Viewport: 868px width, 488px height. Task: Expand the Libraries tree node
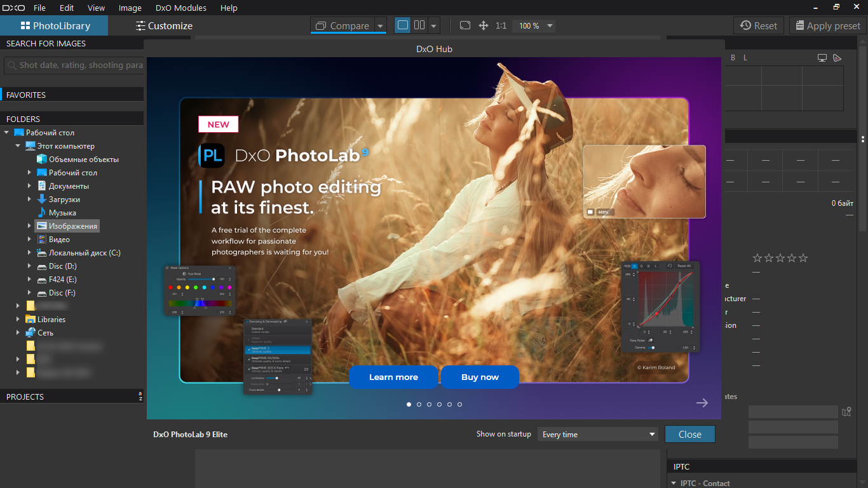(x=18, y=319)
